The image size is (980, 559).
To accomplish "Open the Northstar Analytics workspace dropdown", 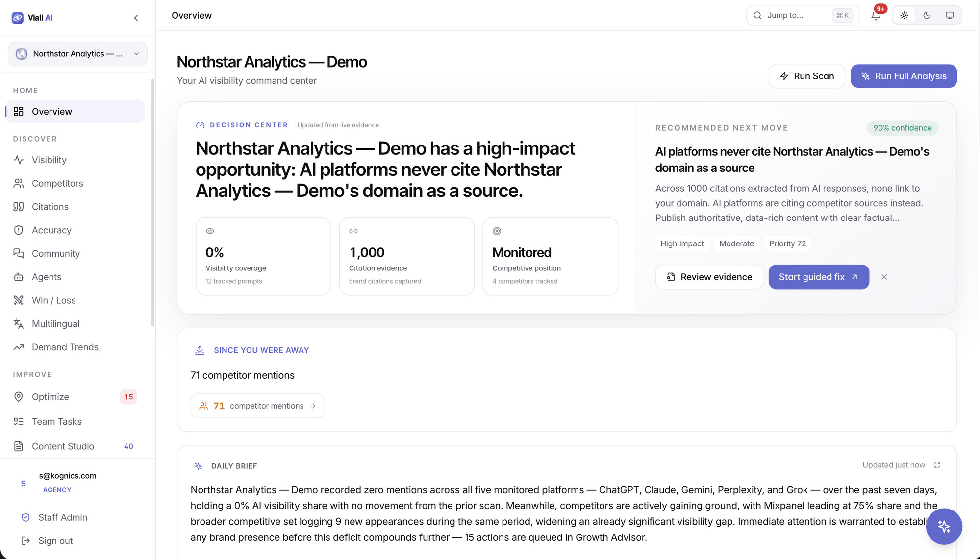I will (77, 54).
